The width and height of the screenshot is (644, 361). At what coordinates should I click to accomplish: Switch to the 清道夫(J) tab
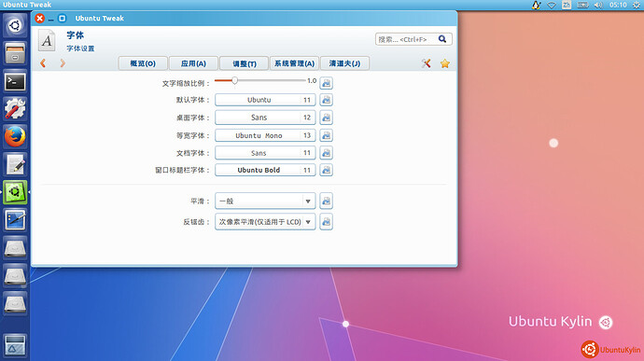coord(344,63)
